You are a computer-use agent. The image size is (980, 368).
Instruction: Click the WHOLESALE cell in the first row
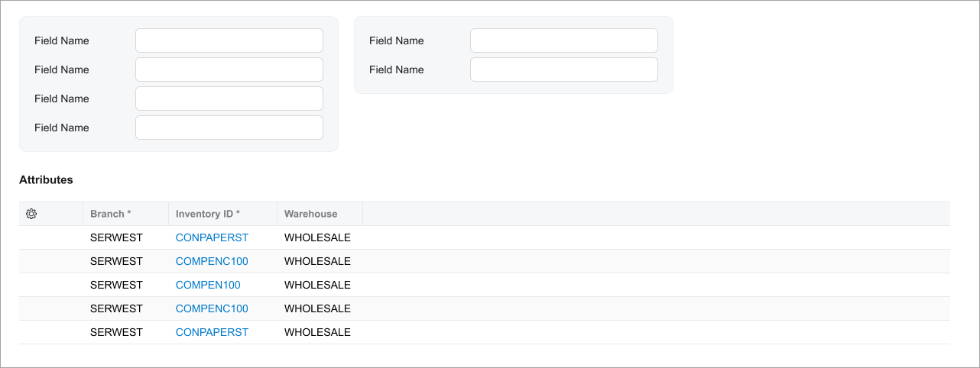[317, 237]
